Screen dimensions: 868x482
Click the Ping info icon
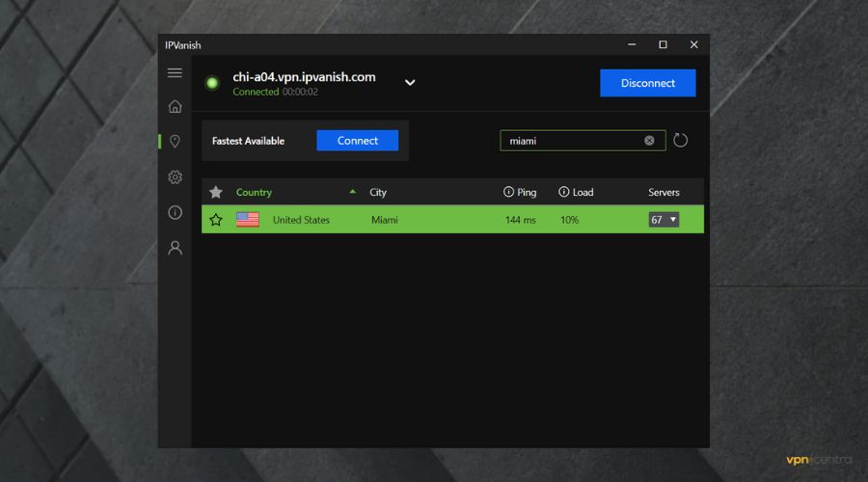[508, 192]
